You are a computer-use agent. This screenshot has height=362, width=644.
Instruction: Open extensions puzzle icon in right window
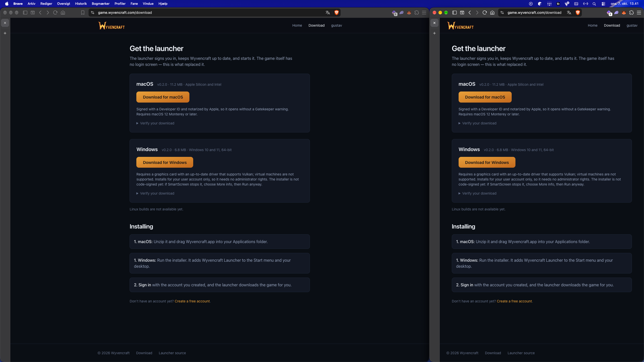tap(631, 13)
